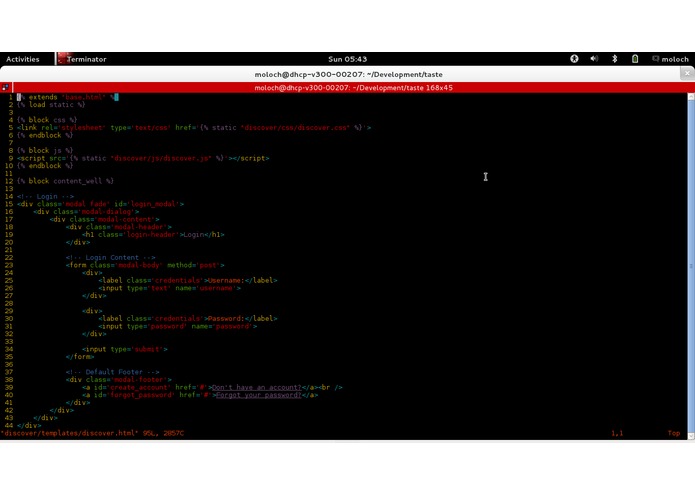Click line 2 load static
The width and height of the screenshot is (695, 494).
(x=51, y=105)
